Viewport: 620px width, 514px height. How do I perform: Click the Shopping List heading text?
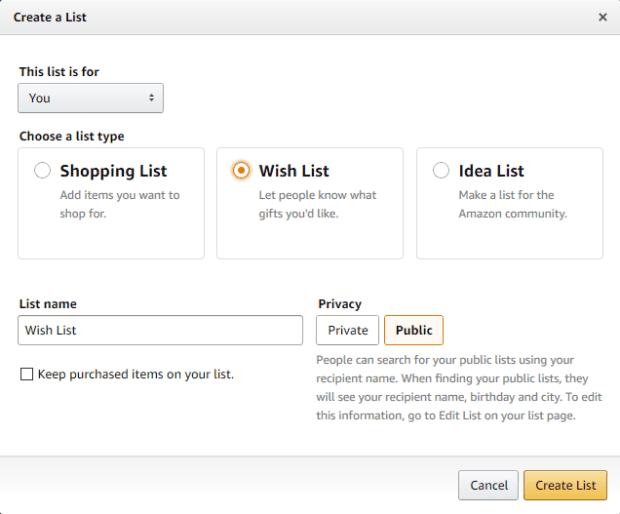[113, 171]
